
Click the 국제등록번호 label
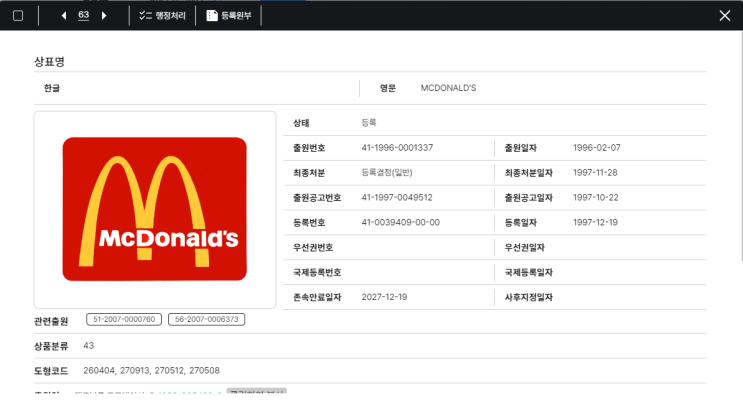[x=317, y=273]
